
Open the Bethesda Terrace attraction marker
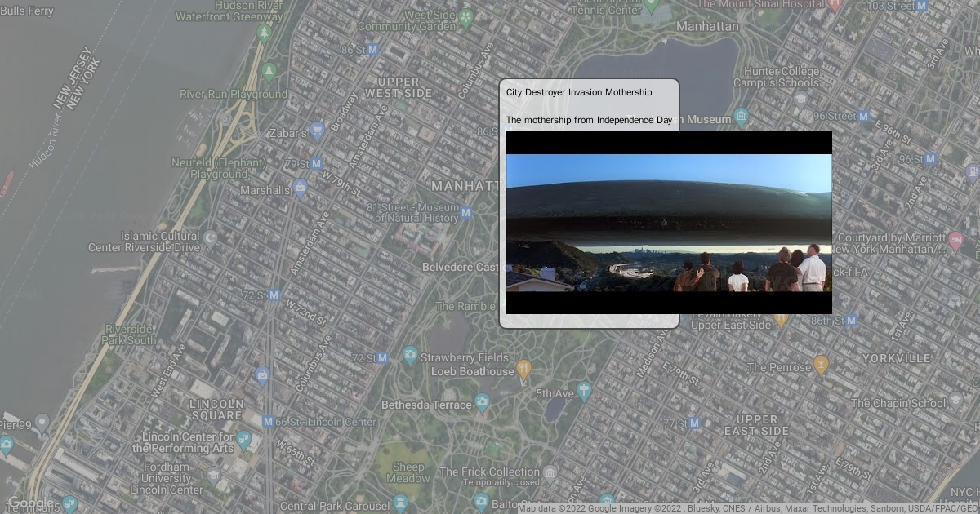click(x=482, y=403)
